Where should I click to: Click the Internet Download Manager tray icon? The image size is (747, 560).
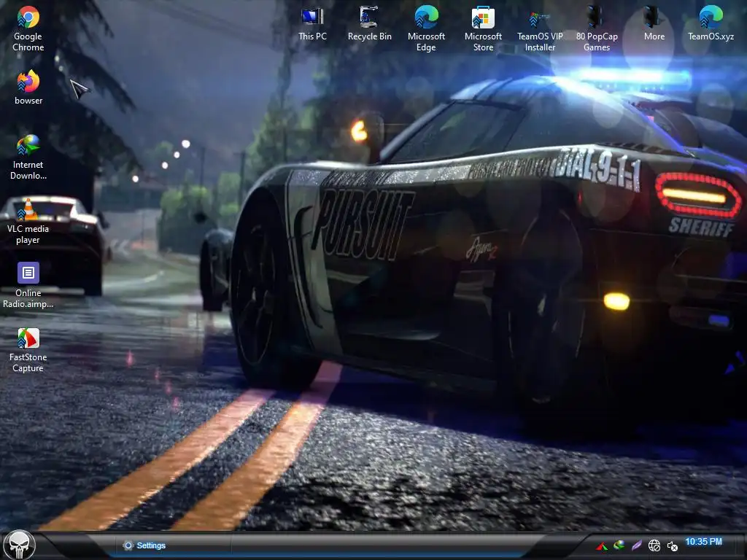[619, 545]
